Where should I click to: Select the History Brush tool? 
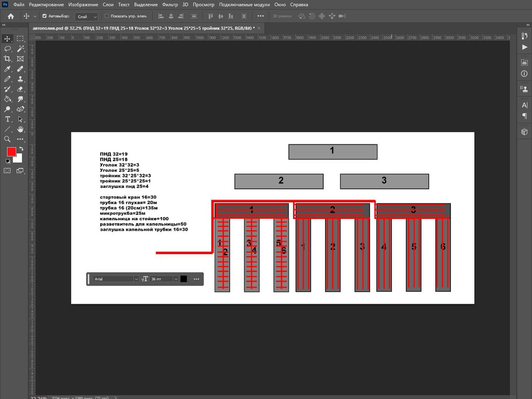point(8,89)
